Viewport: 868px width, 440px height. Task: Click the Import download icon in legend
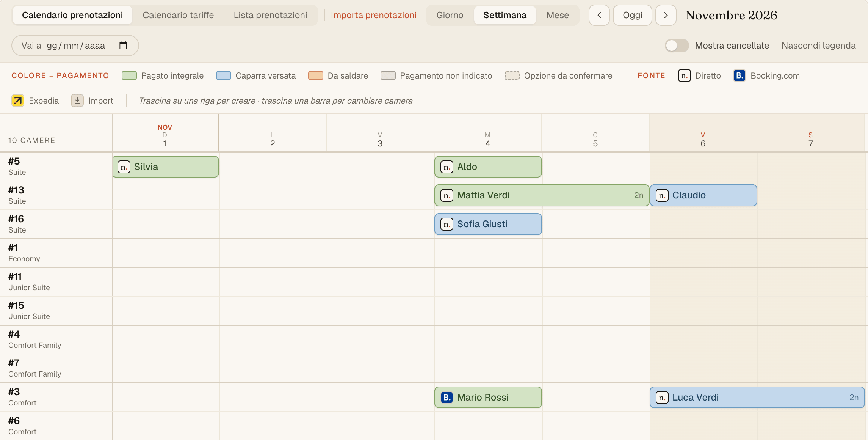tap(77, 101)
